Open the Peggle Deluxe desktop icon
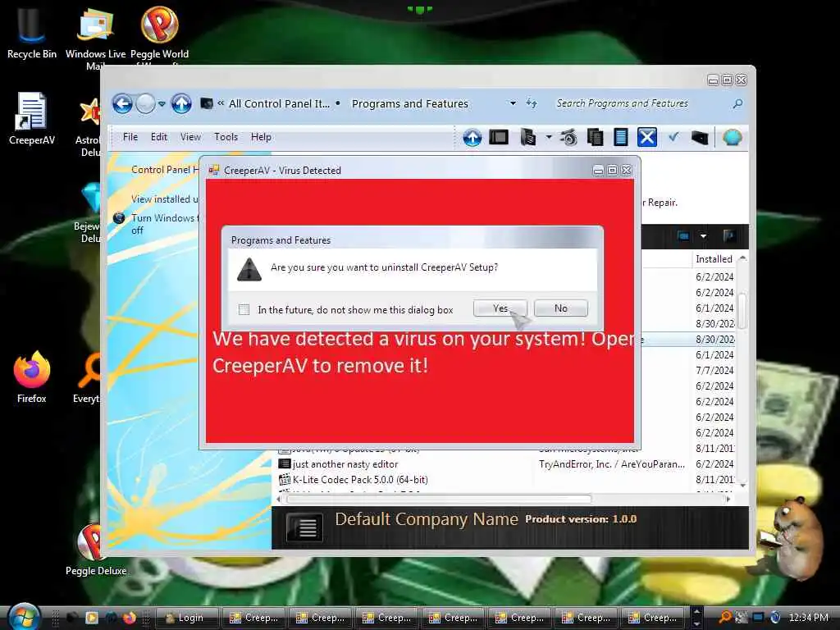Image resolution: width=840 pixels, height=630 pixels. point(96,550)
